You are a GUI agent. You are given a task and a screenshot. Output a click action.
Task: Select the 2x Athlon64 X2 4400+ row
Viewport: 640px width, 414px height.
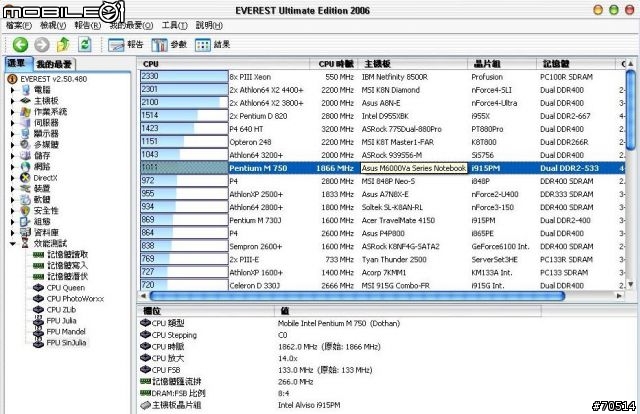coord(382,90)
